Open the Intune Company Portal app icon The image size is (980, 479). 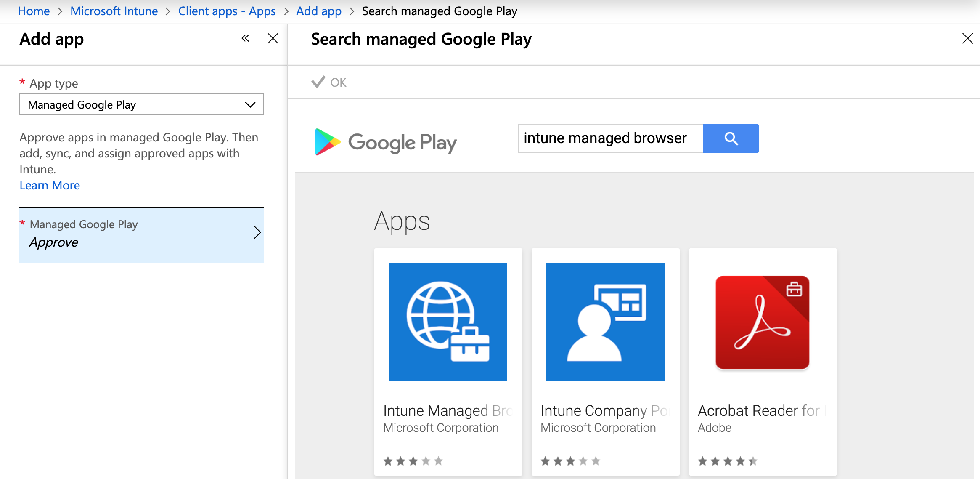pyautogui.click(x=605, y=322)
